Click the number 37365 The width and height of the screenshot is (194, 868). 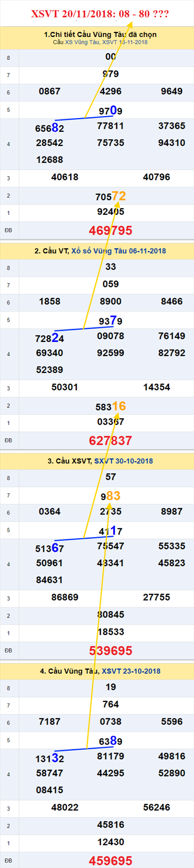tap(171, 126)
